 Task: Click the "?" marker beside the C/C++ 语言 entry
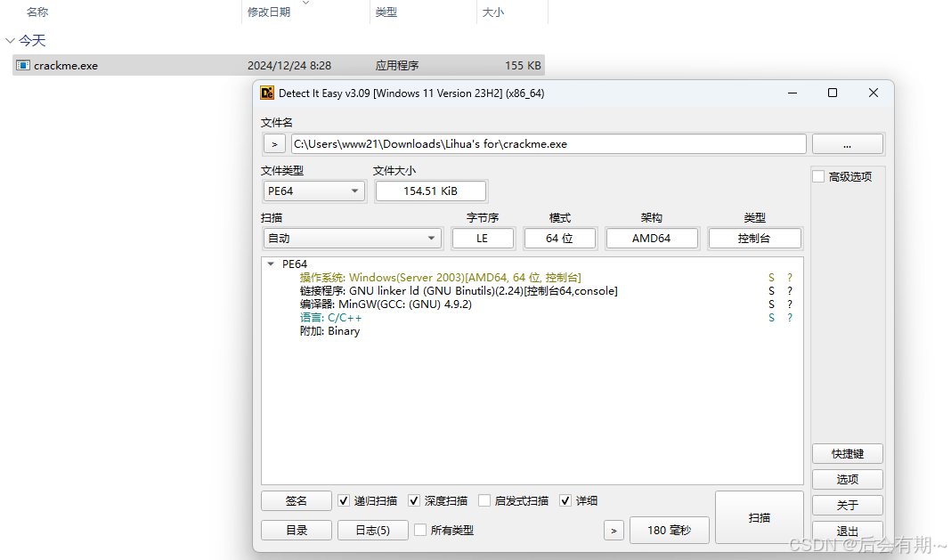[x=788, y=317]
